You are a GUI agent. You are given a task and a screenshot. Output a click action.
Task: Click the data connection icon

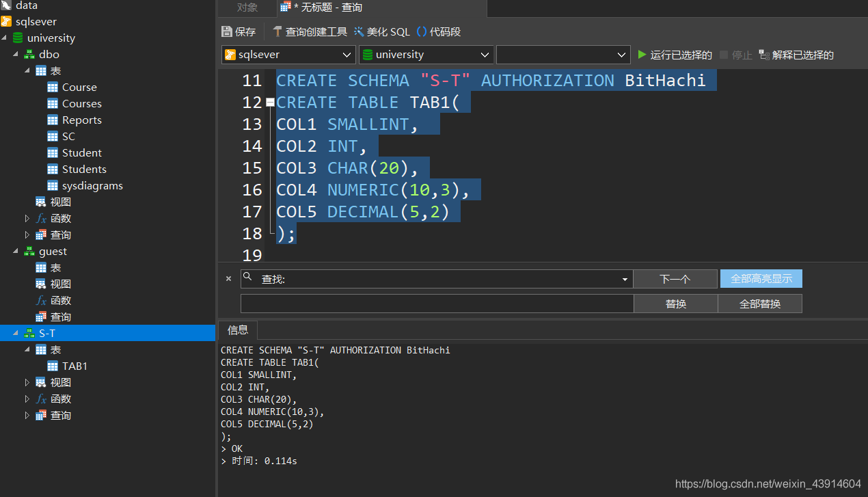click(6, 5)
